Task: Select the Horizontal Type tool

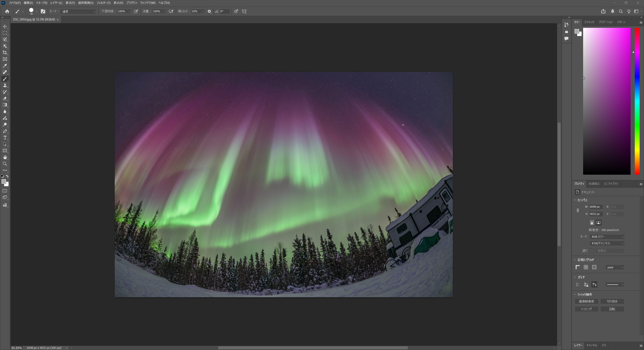Action: (5, 138)
